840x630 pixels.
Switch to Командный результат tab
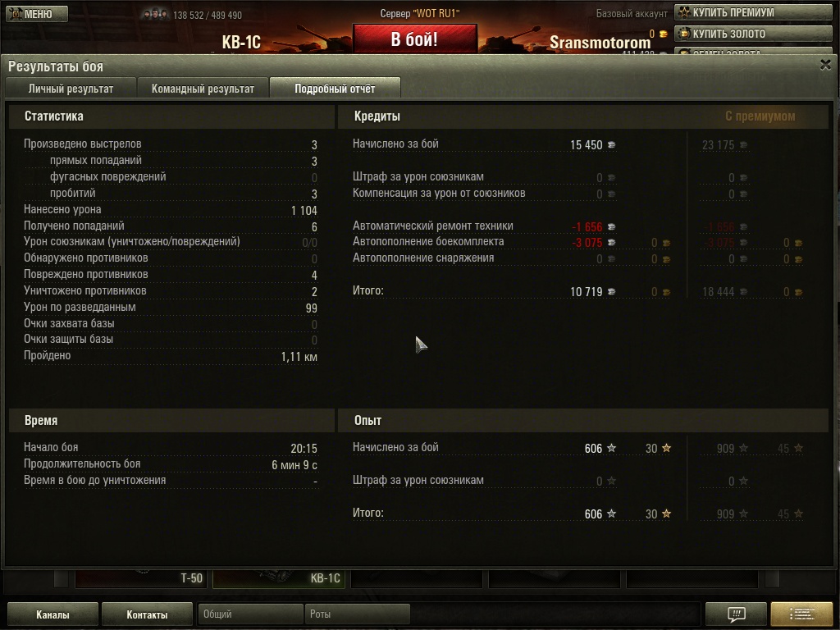[x=203, y=89]
